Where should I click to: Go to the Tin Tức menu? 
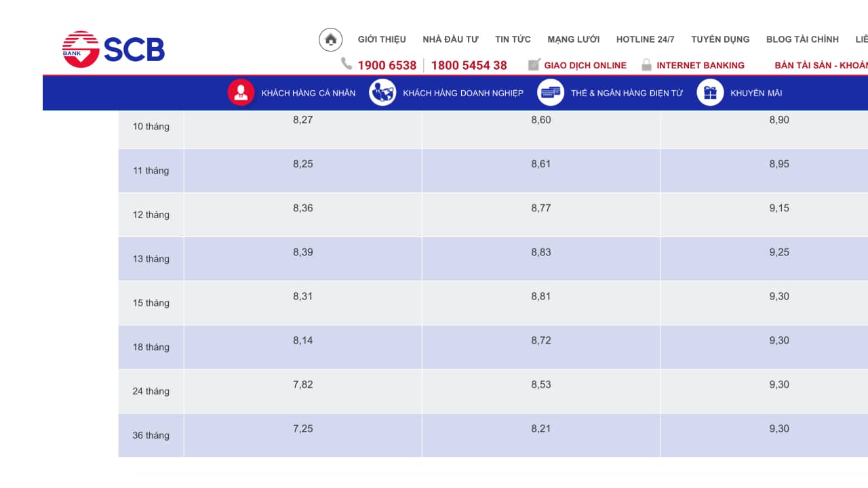click(513, 39)
